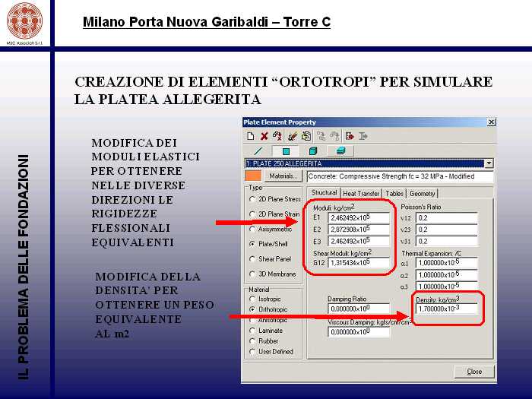Image resolution: width=532 pixels, height=399 pixels.
Task: Click the Materials... button
Action: (283, 176)
